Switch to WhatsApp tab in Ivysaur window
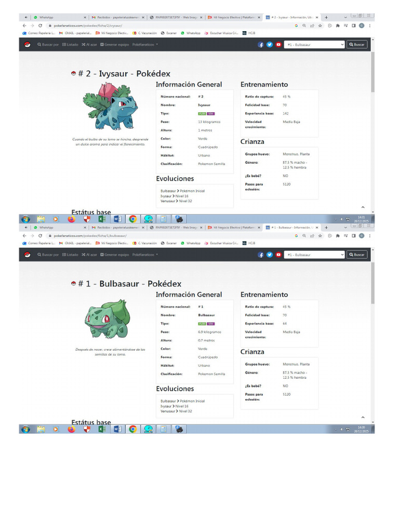 pos(59,17)
